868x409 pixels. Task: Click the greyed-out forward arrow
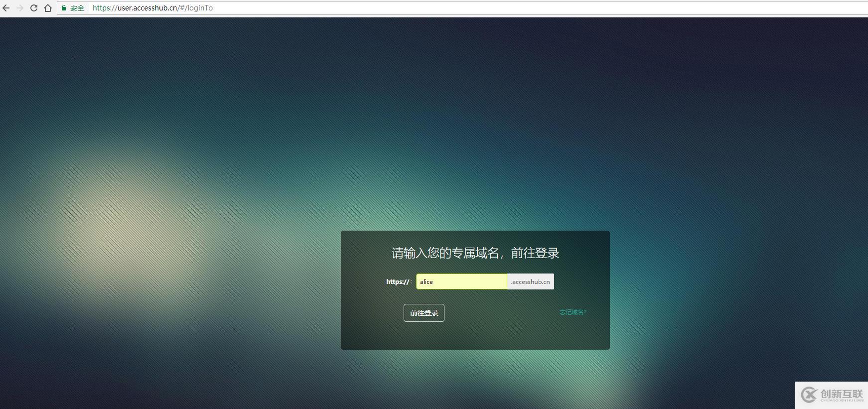[x=20, y=8]
